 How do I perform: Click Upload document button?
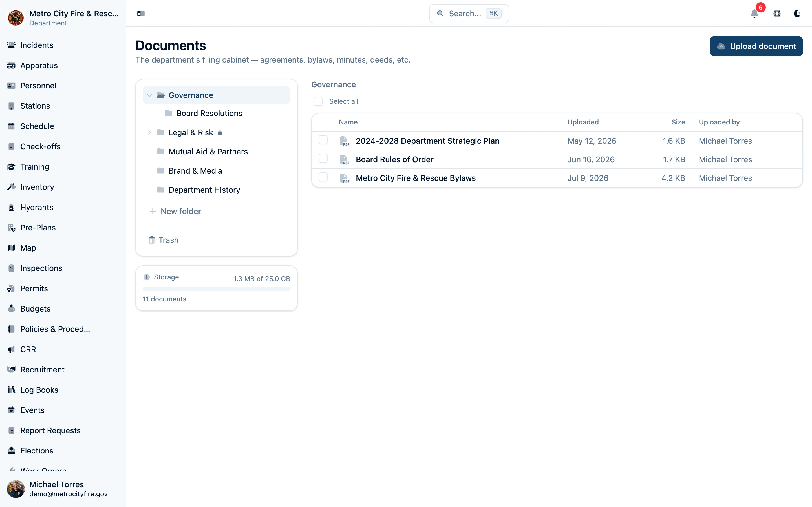pos(756,46)
